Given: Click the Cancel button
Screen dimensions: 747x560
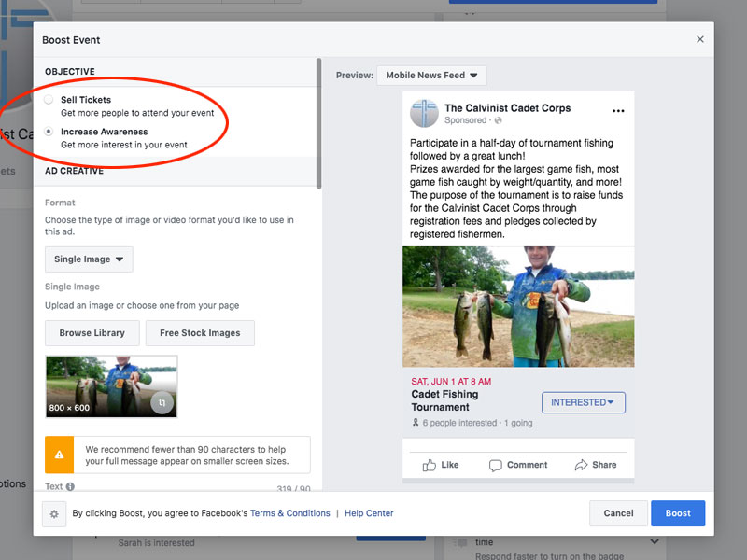Looking at the screenshot, I should (618, 513).
